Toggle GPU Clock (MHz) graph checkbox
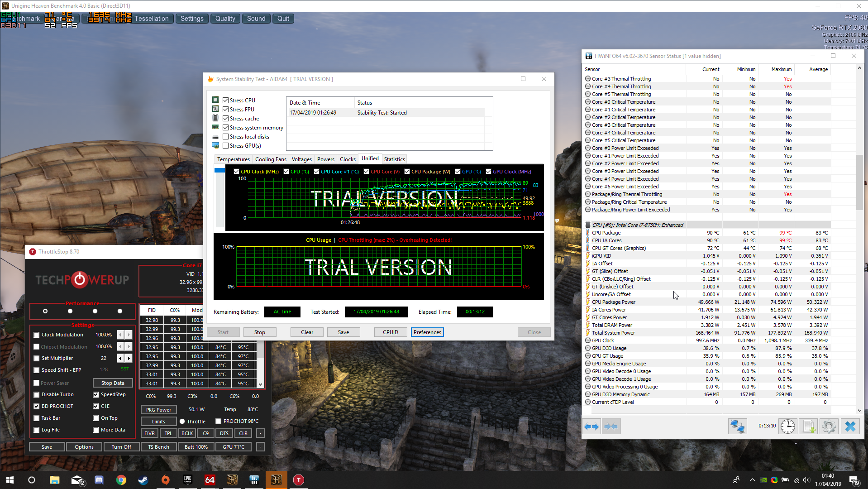 pyautogui.click(x=488, y=172)
